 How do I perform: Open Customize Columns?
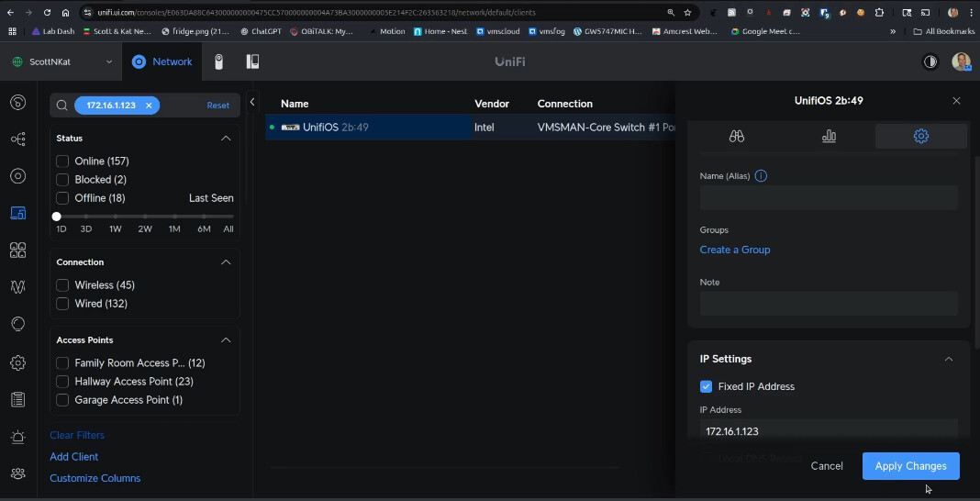95,478
